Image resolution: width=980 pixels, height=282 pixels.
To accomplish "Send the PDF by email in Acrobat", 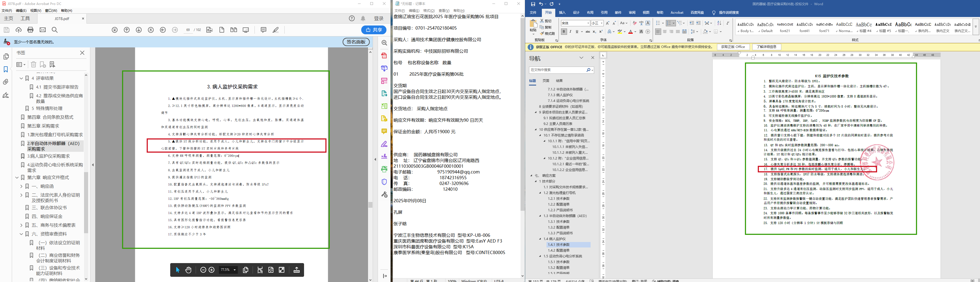I will (x=43, y=30).
